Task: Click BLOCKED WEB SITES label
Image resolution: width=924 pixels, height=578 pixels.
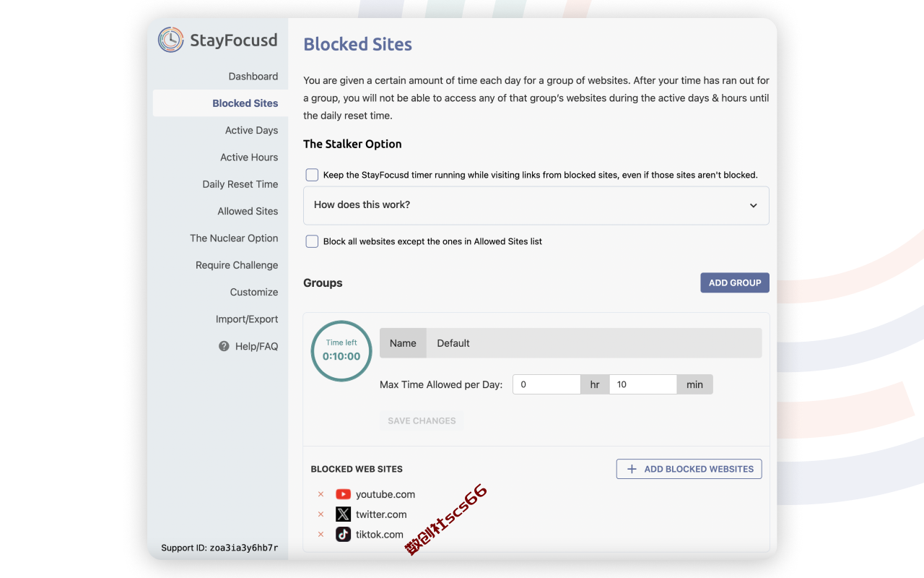Action: point(357,469)
